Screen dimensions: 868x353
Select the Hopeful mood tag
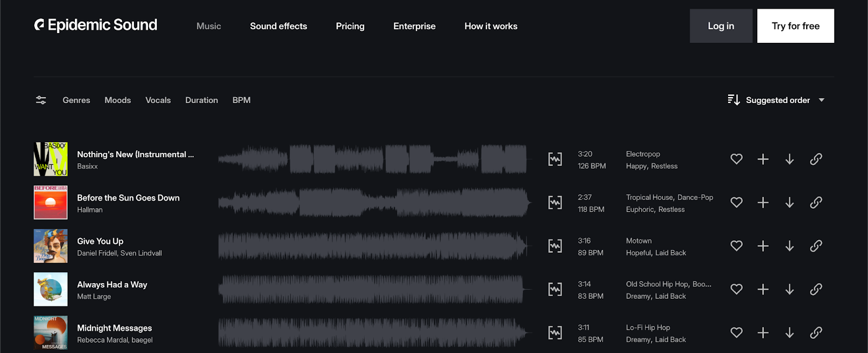click(x=639, y=253)
